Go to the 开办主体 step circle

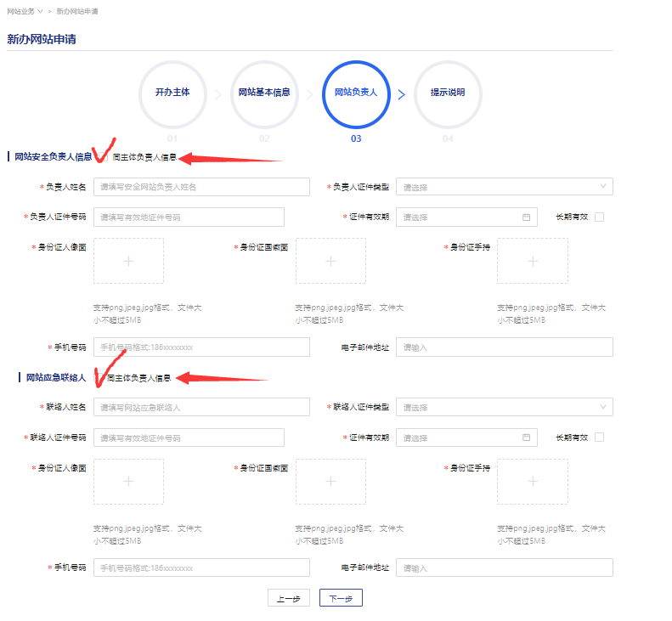click(173, 95)
